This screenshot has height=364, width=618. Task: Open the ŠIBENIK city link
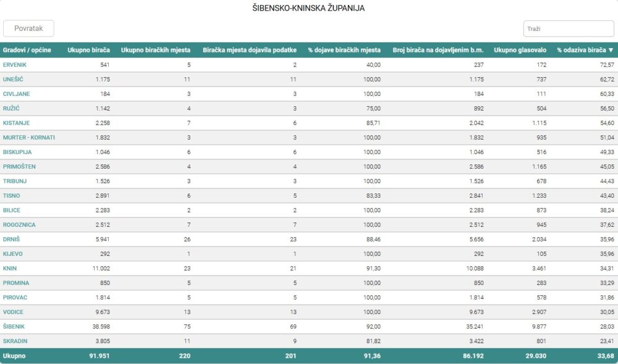(x=14, y=326)
